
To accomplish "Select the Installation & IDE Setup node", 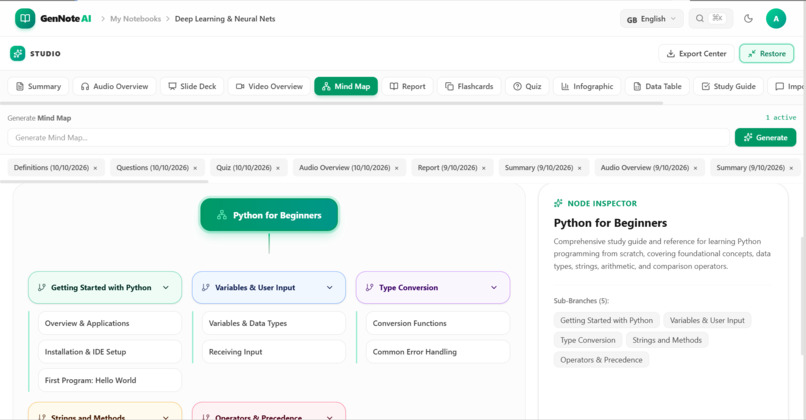I will [x=110, y=352].
